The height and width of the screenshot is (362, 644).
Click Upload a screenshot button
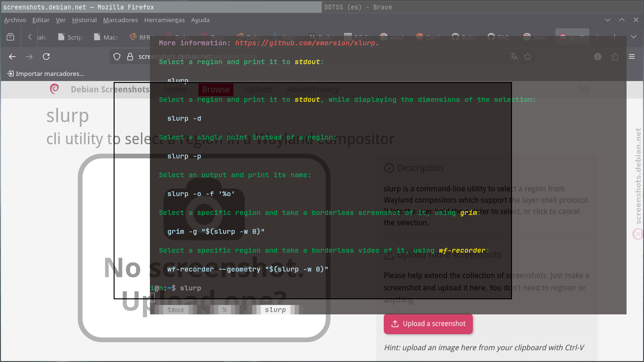(x=428, y=324)
